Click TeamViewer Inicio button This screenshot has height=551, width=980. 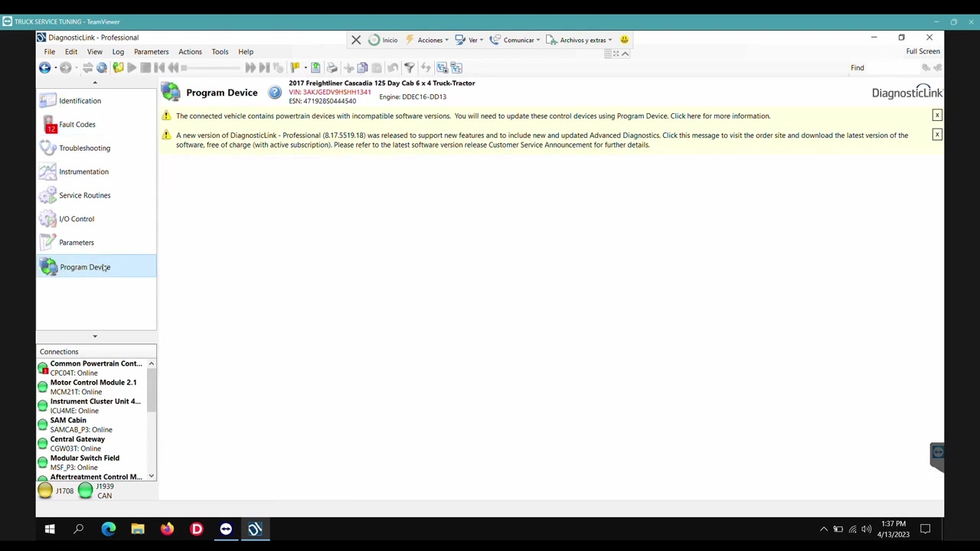[x=384, y=40]
